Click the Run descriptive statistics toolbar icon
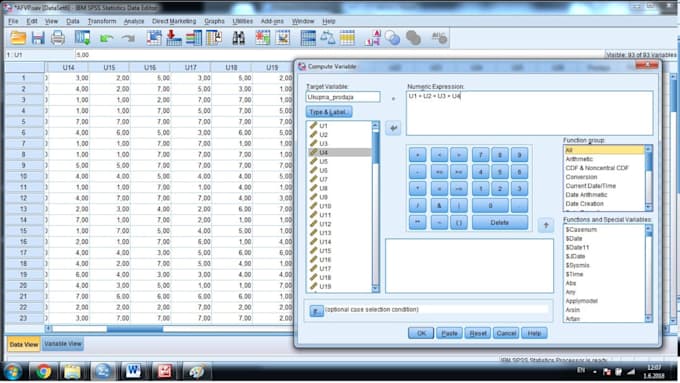Image resolution: width=680 pixels, height=383 pixels. (214, 38)
